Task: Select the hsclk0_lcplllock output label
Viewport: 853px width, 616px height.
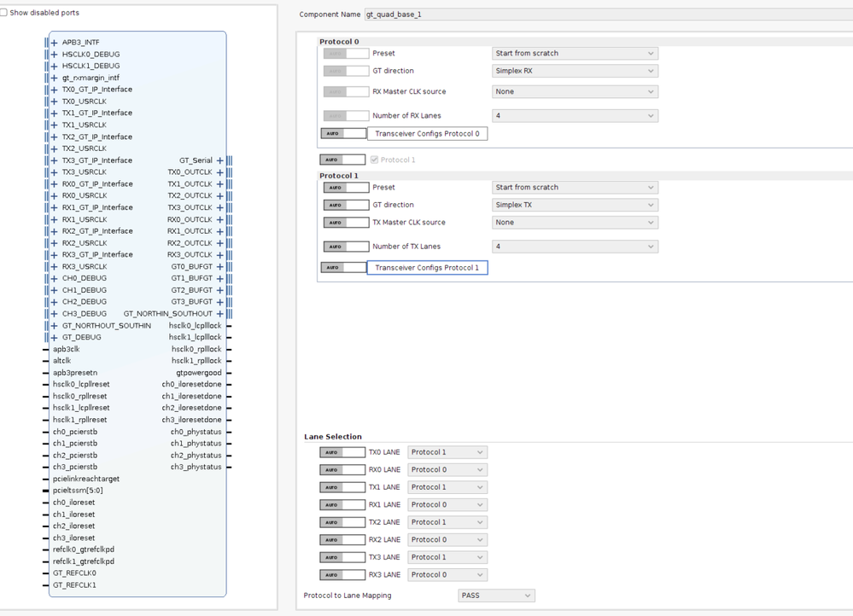Action: [195, 326]
